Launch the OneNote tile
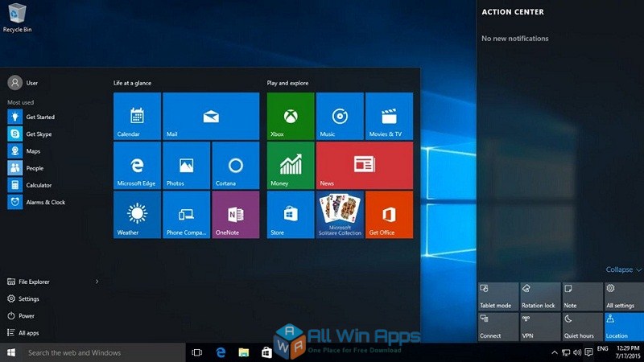The image size is (644, 362). pos(236,215)
